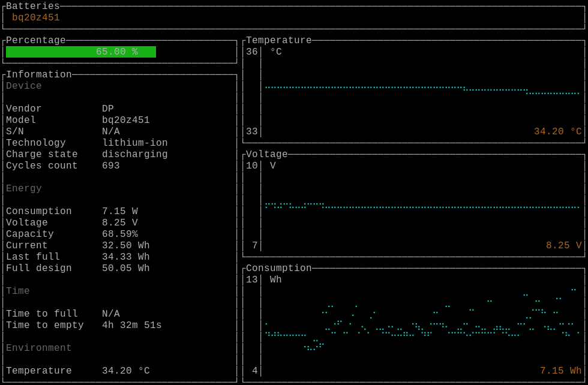
Task: Select the Environment section header
Action: [38, 348]
